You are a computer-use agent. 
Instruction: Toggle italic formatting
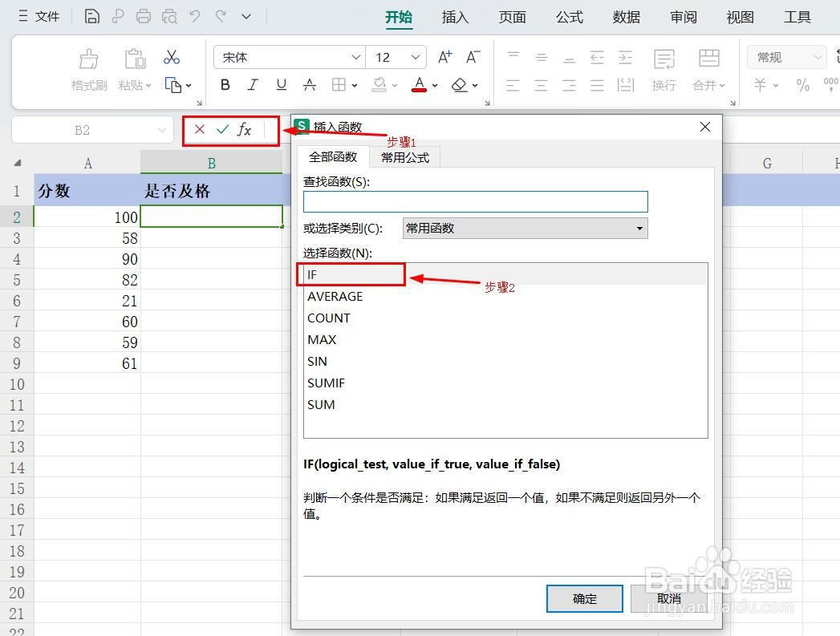click(253, 84)
